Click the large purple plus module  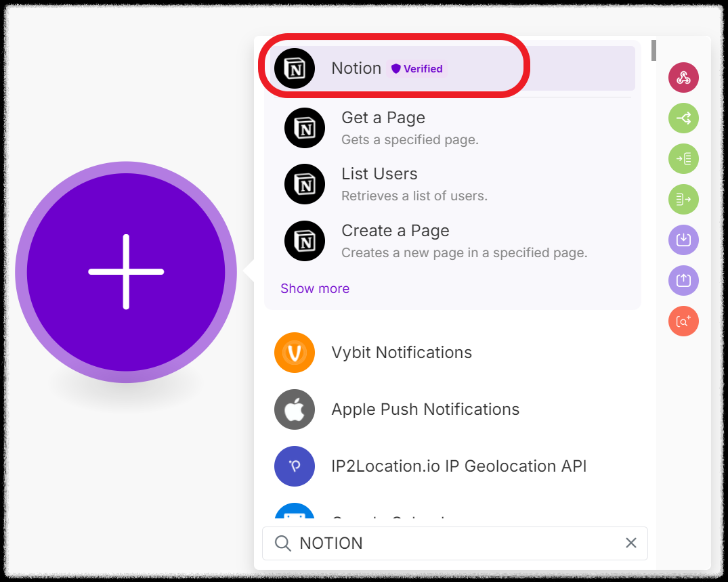126,271
